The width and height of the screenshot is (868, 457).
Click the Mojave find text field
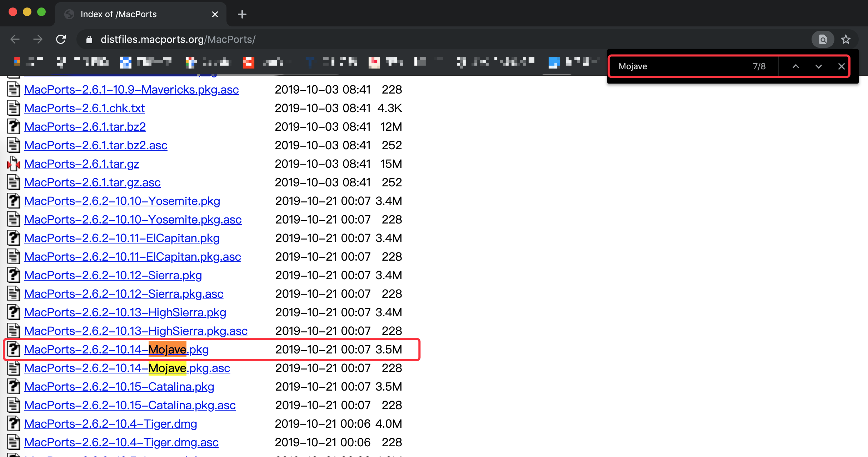pyautogui.click(x=679, y=66)
